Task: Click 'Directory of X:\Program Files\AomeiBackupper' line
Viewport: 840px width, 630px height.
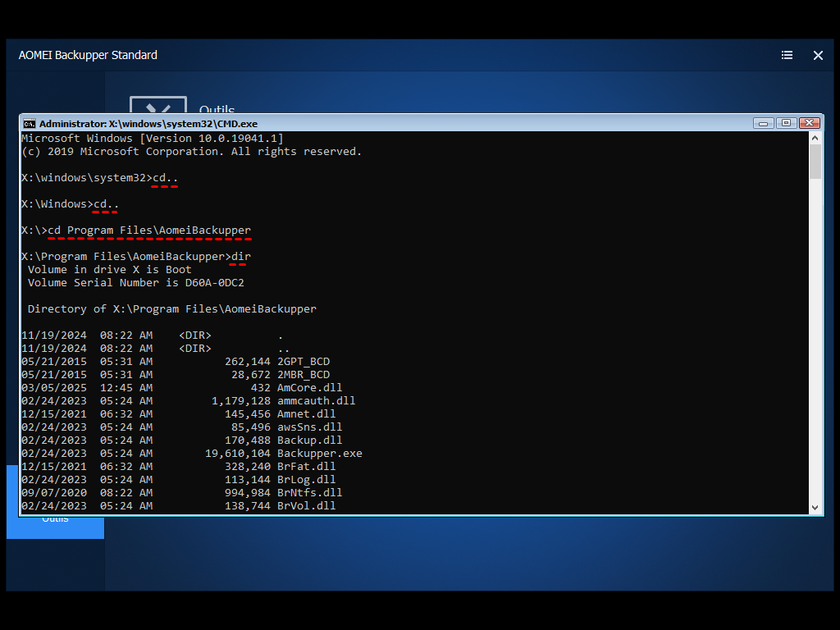Action: click(x=172, y=309)
